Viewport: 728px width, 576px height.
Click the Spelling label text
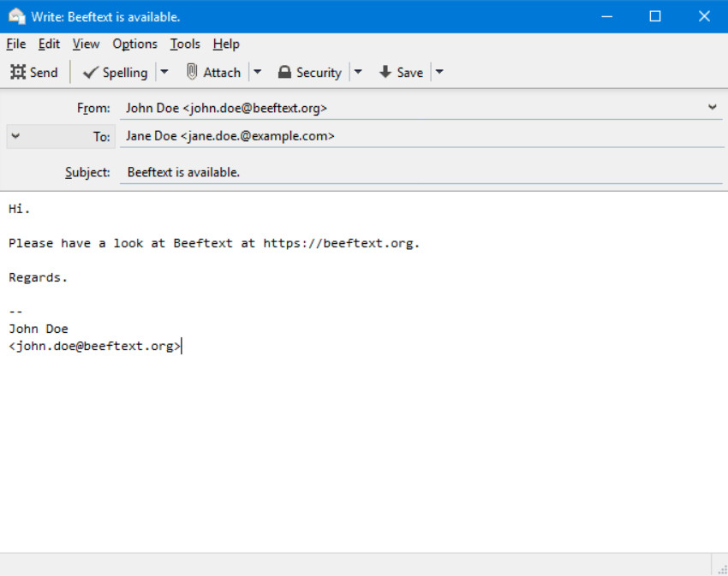click(x=125, y=73)
